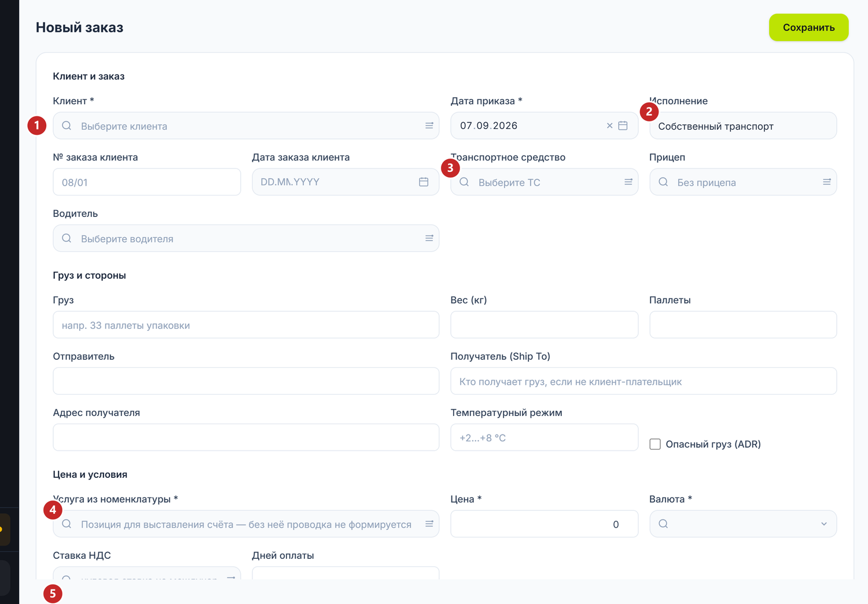Focus the № заказа клиента field
Screen dimensions: 868x604
pyautogui.click(x=147, y=182)
